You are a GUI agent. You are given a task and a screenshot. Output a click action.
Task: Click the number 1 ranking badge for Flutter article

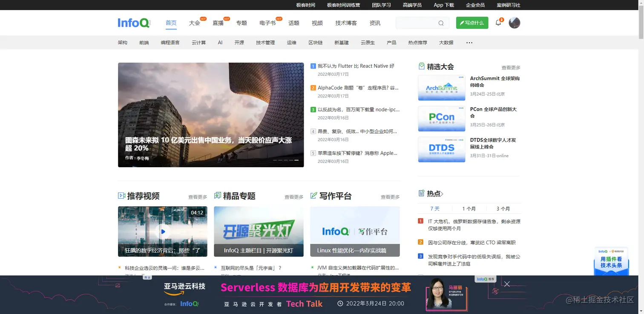click(x=313, y=66)
